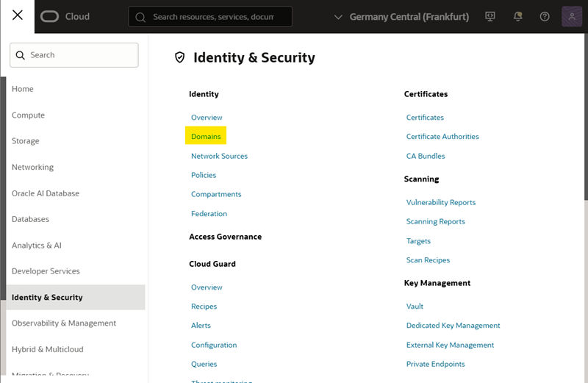Click the magnifier icon in top search bar
Image resolution: width=588 pixels, height=383 pixels.
[x=140, y=17]
